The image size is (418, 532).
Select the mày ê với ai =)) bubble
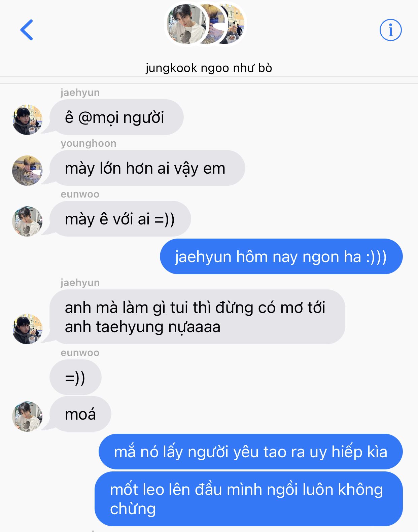[120, 219]
